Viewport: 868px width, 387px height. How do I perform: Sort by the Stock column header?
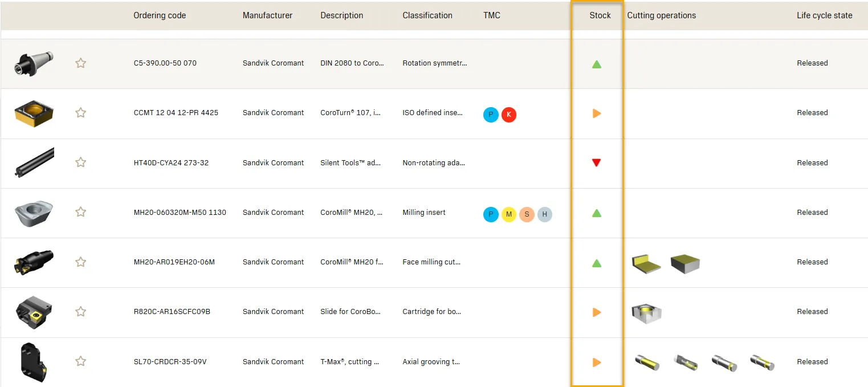pos(600,15)
